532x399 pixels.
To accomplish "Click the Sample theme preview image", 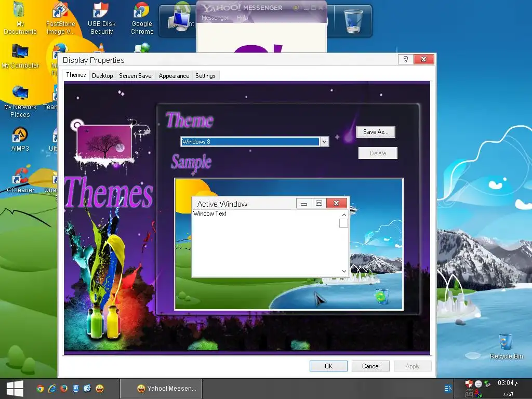I will pyautogui.click(x=289, y=244).
